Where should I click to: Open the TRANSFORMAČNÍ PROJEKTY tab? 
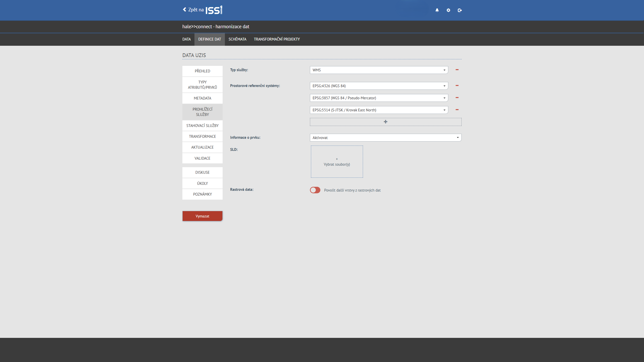click(x=277, y=39)
